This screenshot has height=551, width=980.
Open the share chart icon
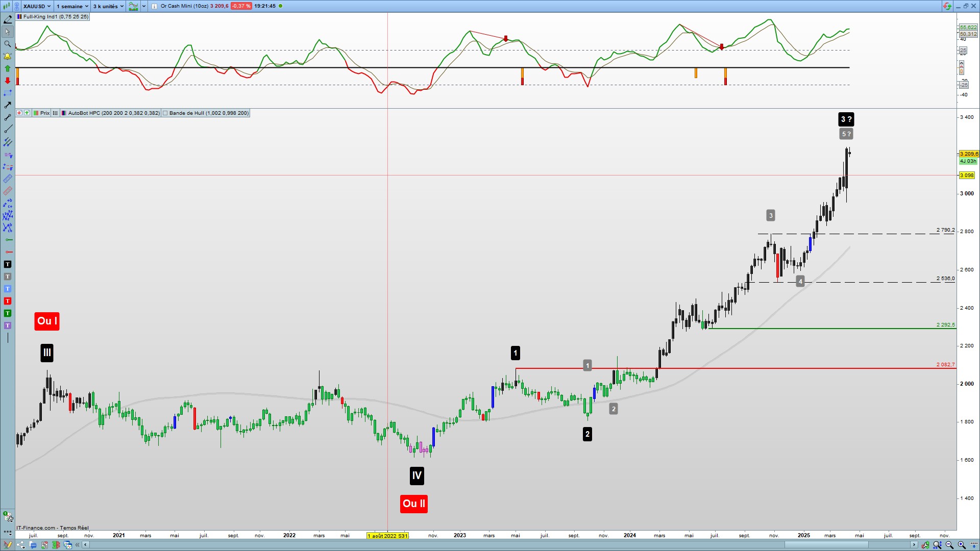click(x=21, y=545)
